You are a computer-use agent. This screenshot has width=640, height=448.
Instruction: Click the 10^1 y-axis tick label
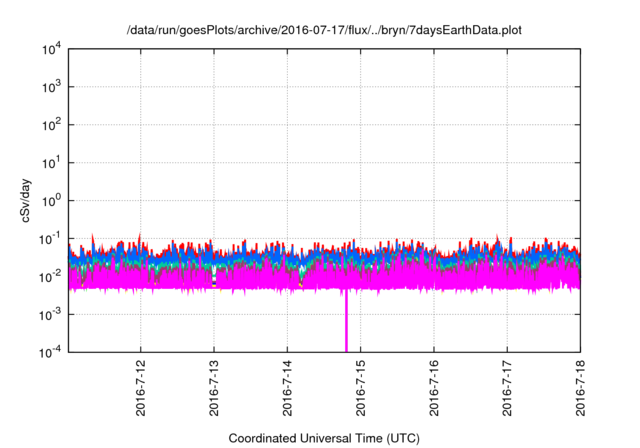(x=52, y=163)
